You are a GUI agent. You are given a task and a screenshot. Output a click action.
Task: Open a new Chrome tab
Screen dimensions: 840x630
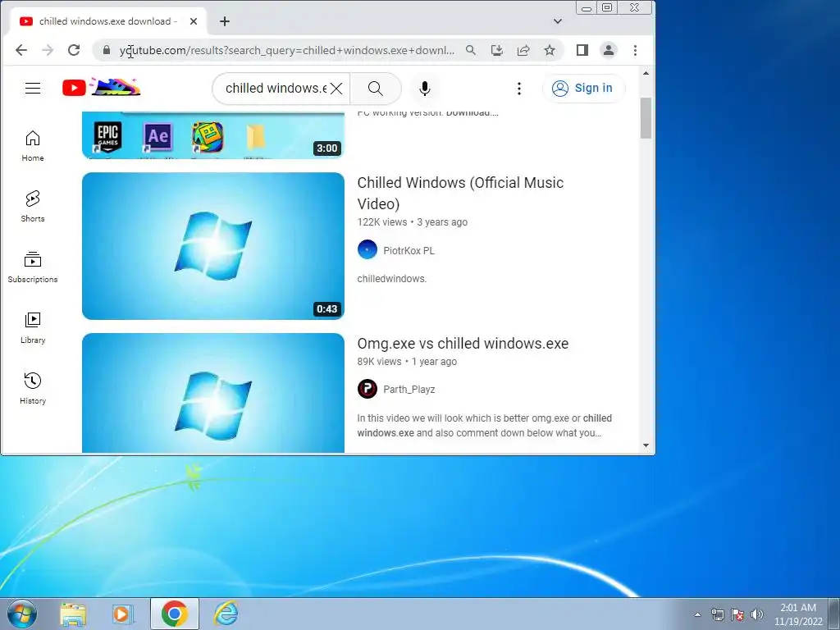225,21
